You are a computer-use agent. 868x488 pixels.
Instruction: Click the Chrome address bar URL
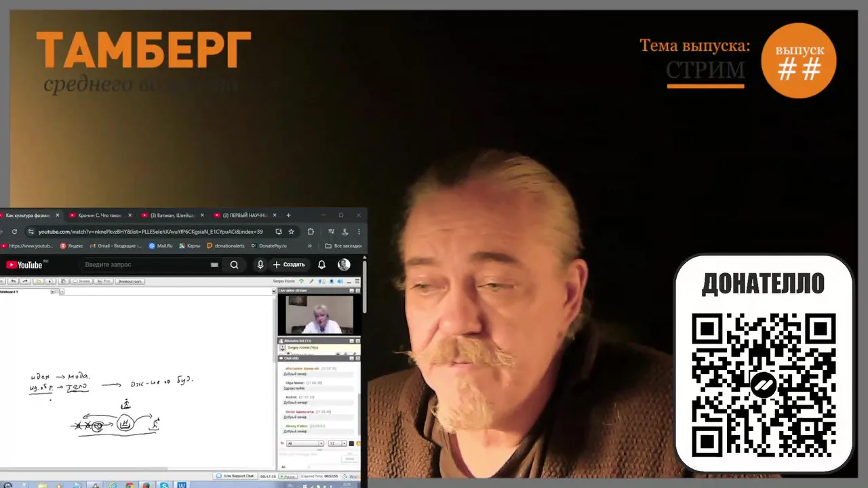coord(150,231)
